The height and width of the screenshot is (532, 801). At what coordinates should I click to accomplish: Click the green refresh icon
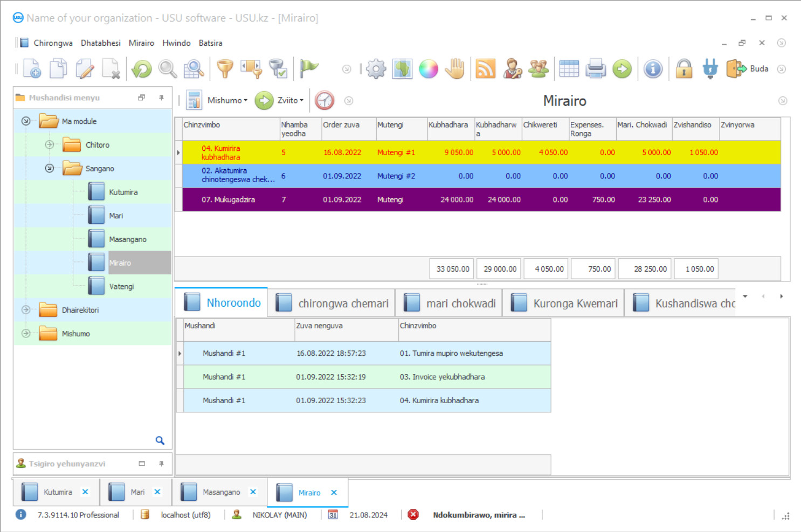pos(140,68)
